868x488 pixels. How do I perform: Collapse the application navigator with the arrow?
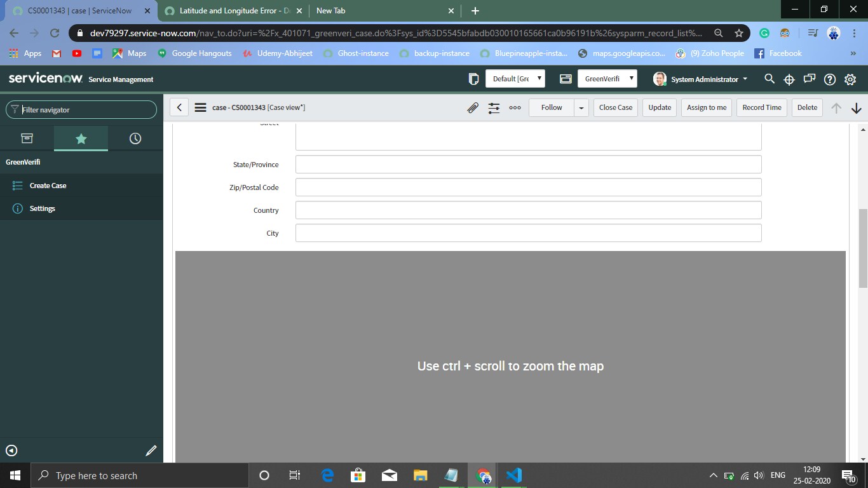click(11, 450)
